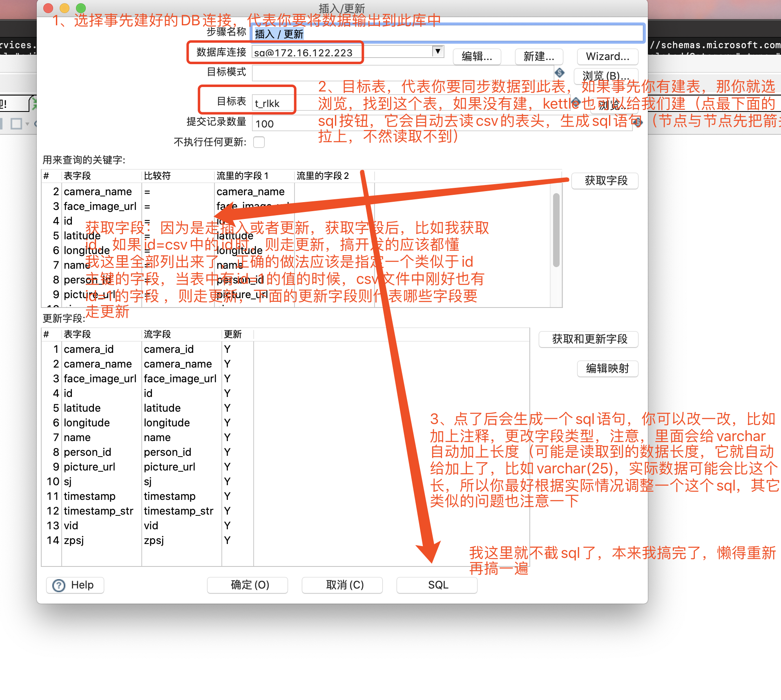Click 新建... to create a new connection
781x700 pixels.
pos(539,57)
